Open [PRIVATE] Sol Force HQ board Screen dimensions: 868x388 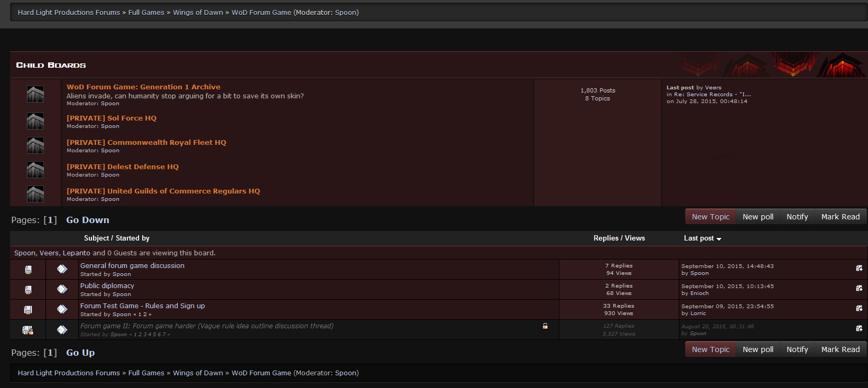[x=112, y=118]
